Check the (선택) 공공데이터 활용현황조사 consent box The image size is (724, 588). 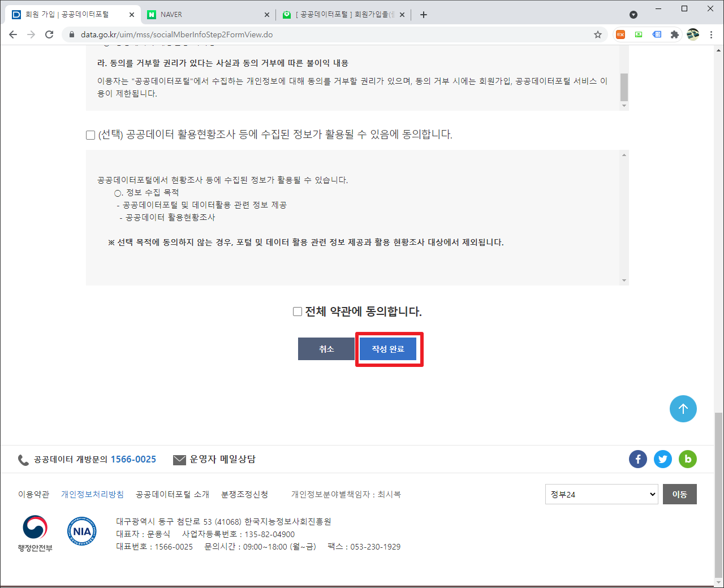pyautogui.click(x=90, y=135)
